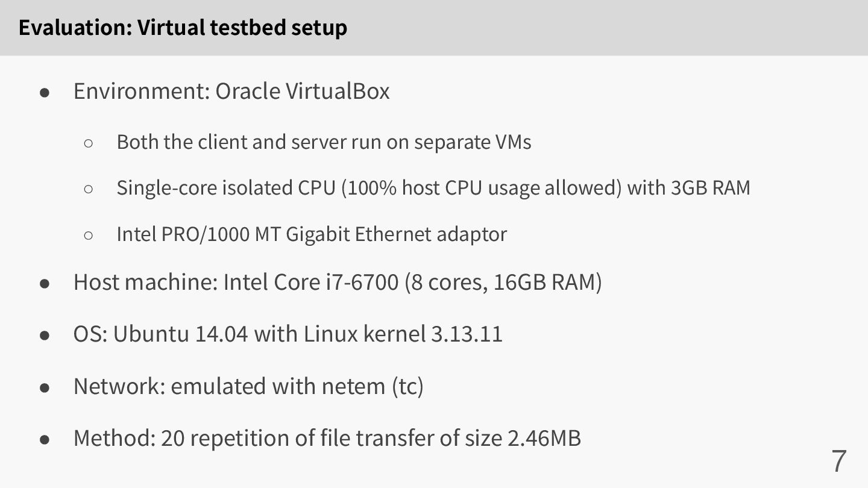The height and width of the screenshot is (488, 868).
Task: Select the "Method: 20 repetition" line
Action: tap(327, 438)
